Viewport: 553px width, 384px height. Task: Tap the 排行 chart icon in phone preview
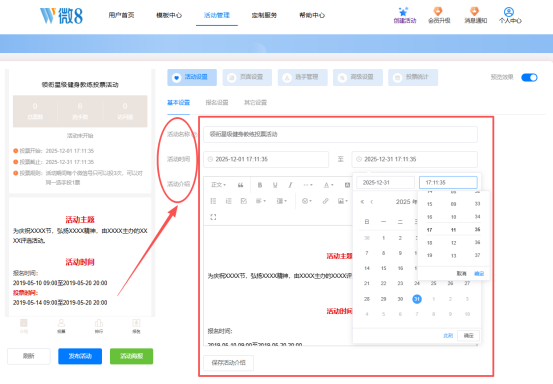point(99,326)
